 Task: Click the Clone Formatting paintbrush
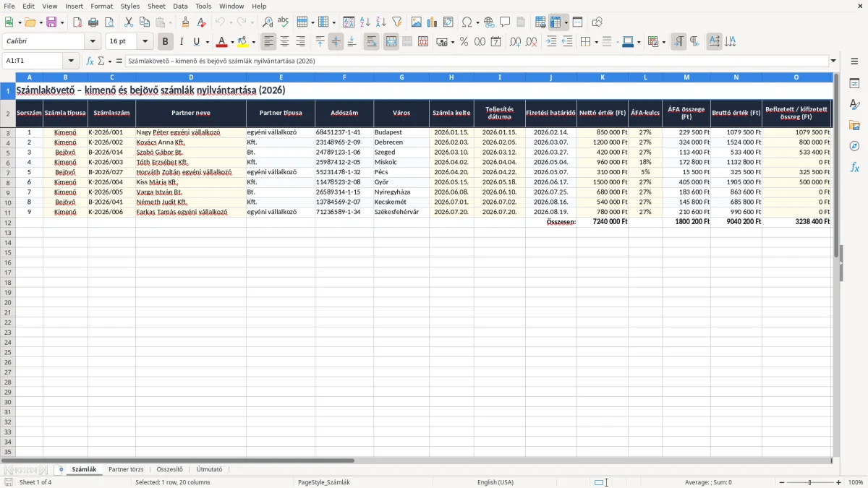point(186,22)
